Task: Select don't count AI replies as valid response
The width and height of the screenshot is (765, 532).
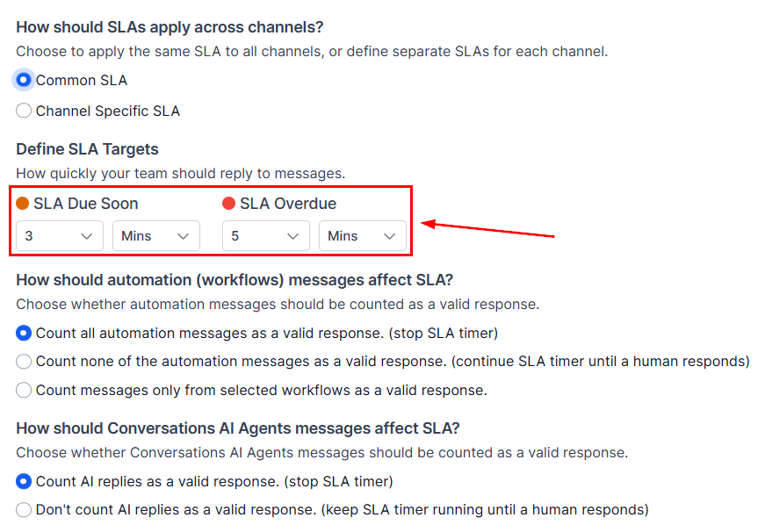Action: pos(24,509)
